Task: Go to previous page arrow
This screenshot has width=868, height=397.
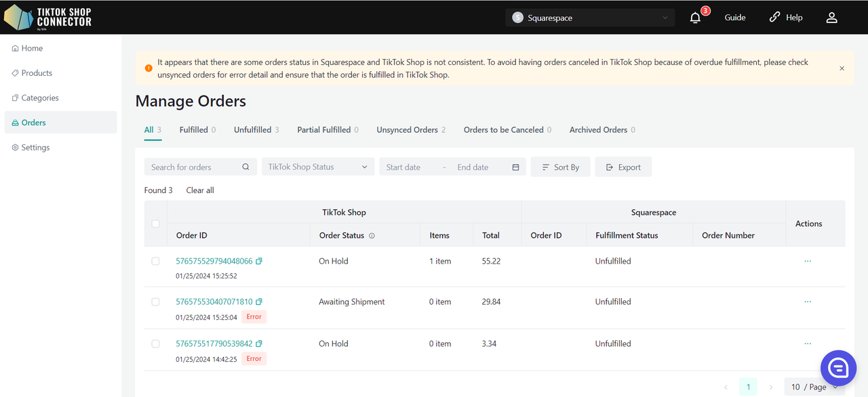Action: point(726,387)
